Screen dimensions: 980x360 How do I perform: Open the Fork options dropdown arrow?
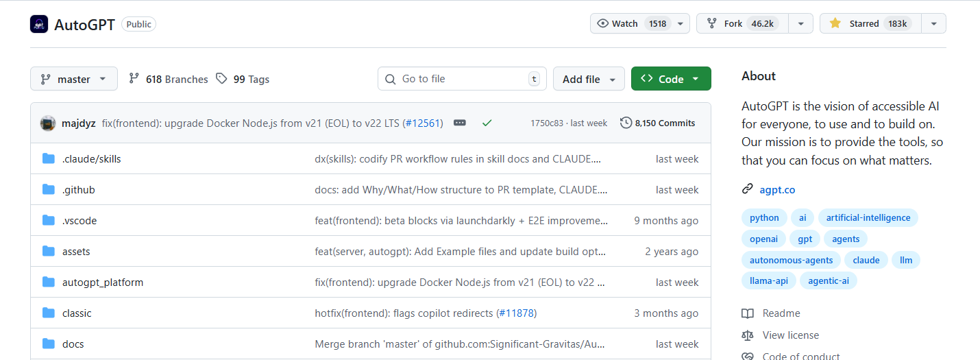pos(800,23)
